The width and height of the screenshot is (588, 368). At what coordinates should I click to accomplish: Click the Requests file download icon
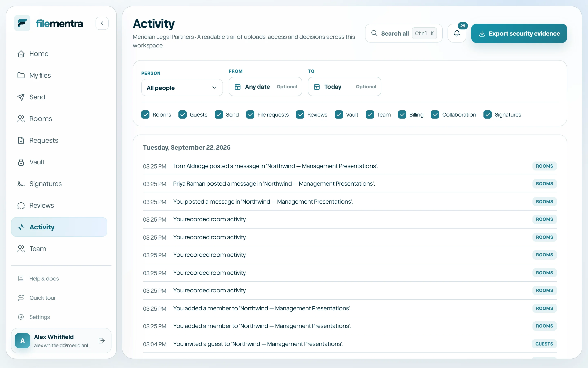pyautogui.click(x=21, y=140)
